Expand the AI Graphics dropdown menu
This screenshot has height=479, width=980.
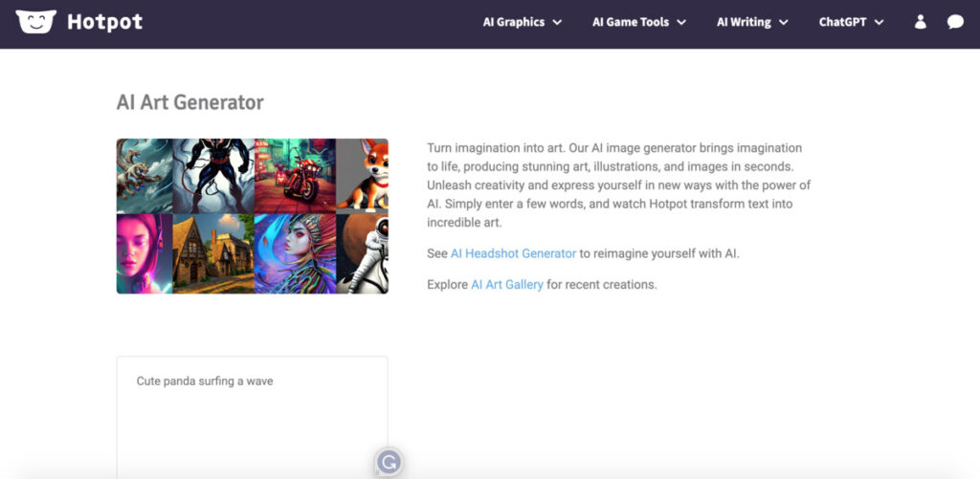(523, 22)
